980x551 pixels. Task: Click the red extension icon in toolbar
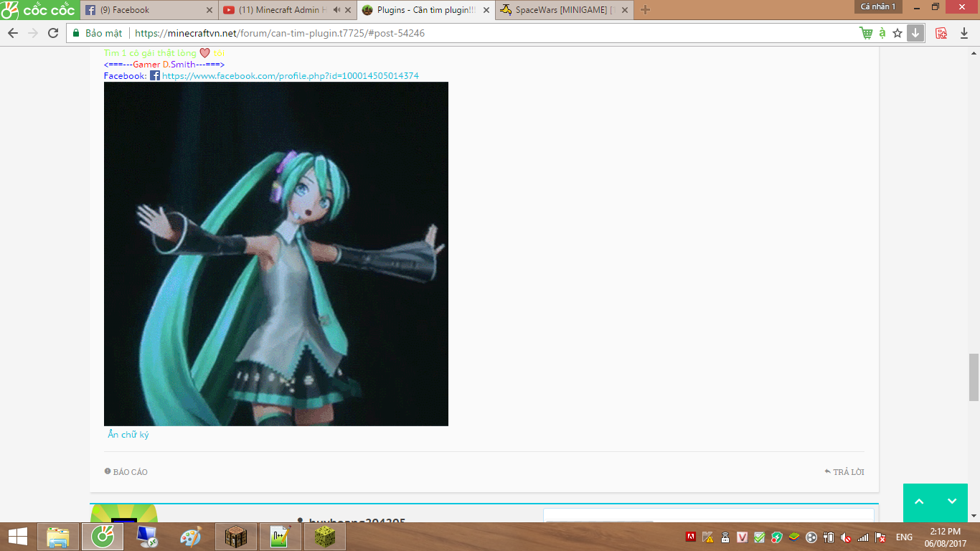point(941,33)
